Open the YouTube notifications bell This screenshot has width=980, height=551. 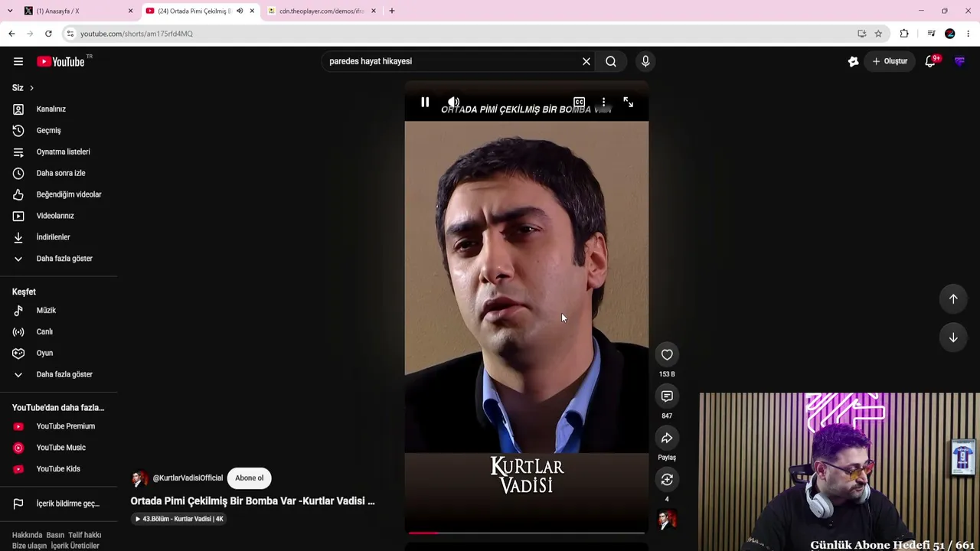point(930,61)
